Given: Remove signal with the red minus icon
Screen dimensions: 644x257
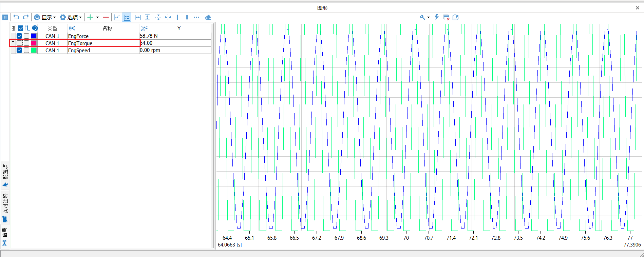Looking at the screenshot, I should point(106,17).
